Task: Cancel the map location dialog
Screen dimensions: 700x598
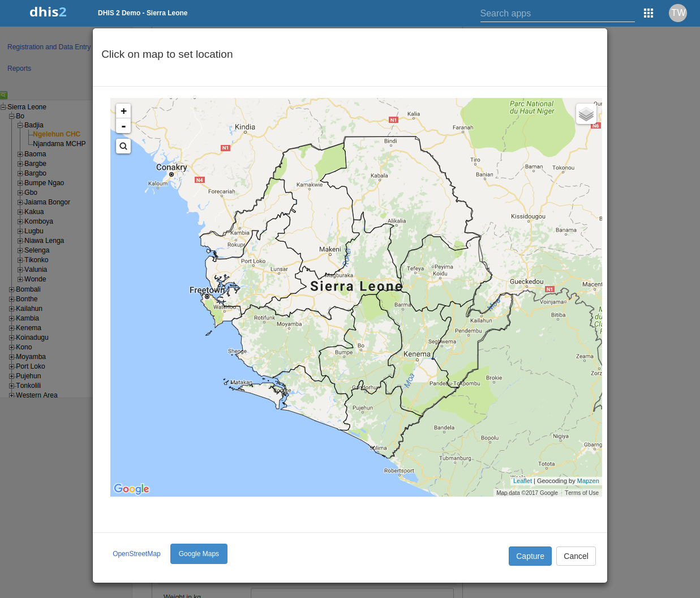Action: click(x=576, y=556)
